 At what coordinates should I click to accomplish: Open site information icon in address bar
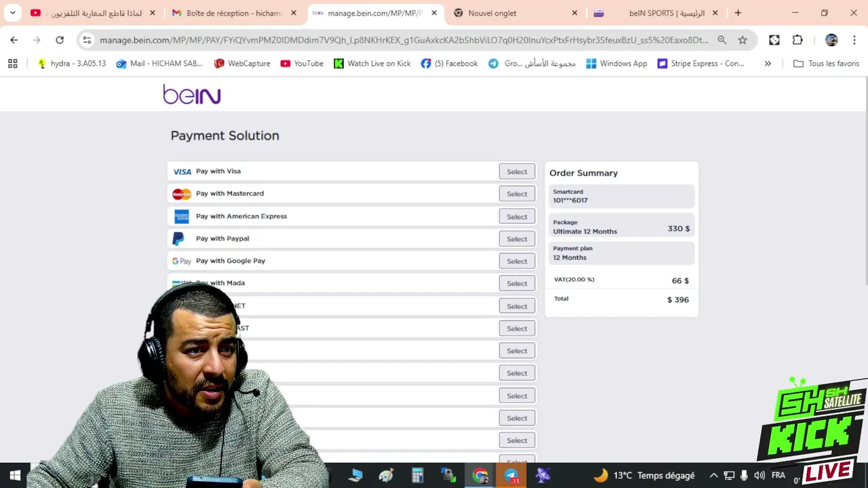click(x=87, y=40)
